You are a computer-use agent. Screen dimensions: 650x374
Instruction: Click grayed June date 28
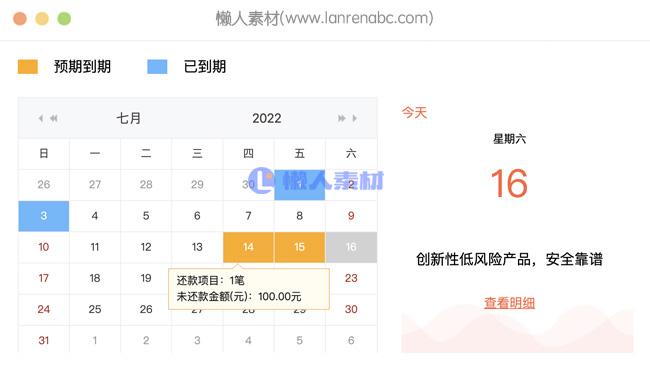146,185
